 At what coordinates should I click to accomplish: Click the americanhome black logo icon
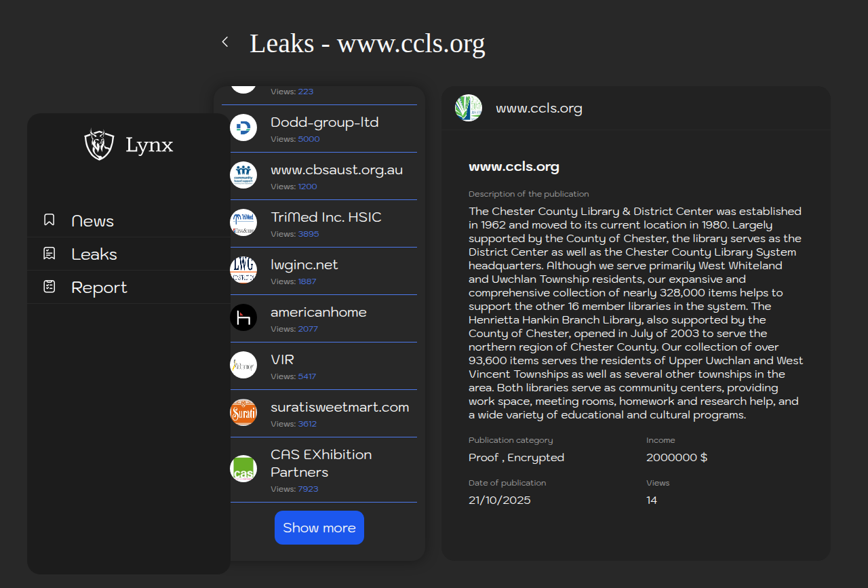243,317
